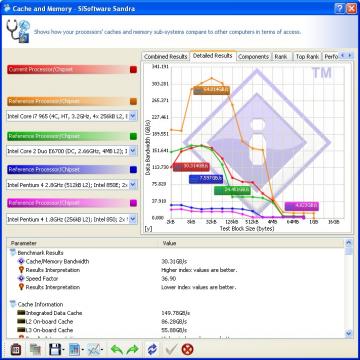Click 'Higher index values are better' text
The height and width of the screenshot is (360, 360).
point(199,270)
